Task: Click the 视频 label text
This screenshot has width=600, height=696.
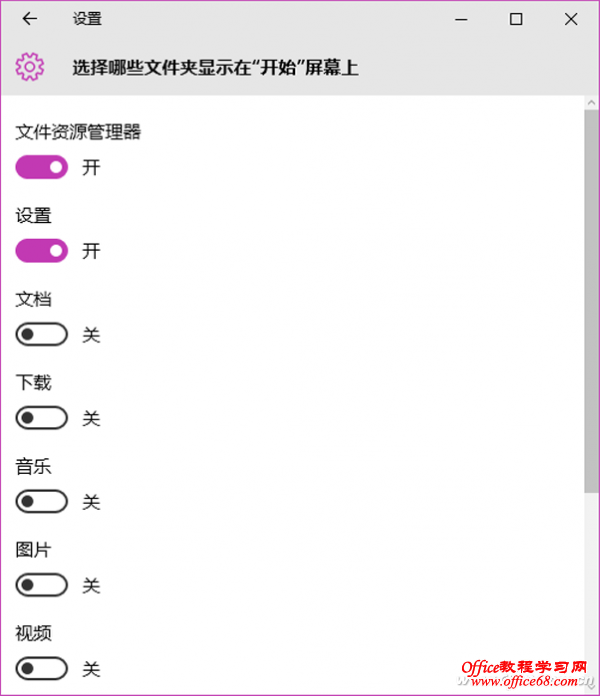Action: point(33,634)
